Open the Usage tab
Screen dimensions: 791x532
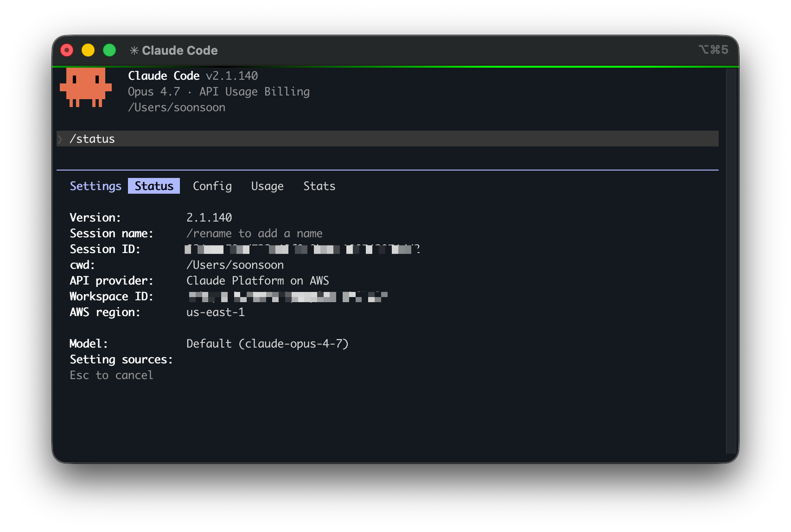coord(268,186)
